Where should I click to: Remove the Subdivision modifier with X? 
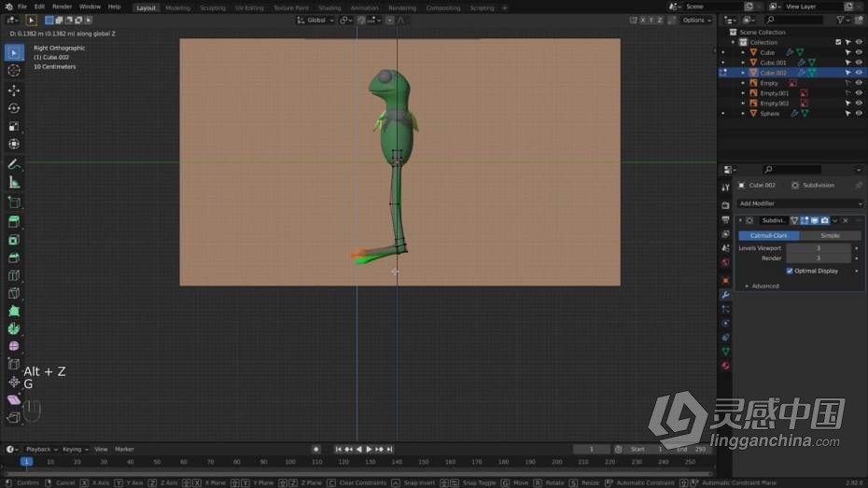(x=846, y=220)
